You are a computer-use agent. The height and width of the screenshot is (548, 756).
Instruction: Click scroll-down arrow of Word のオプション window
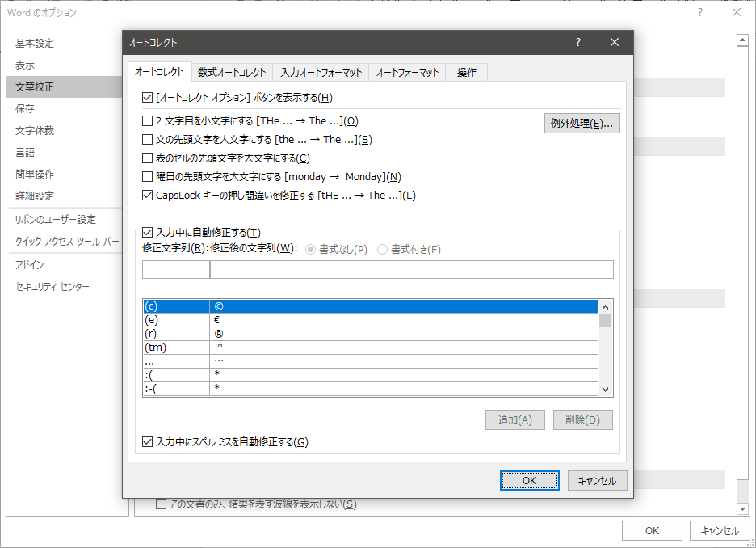pyautogui.click(x=742, y=508)
